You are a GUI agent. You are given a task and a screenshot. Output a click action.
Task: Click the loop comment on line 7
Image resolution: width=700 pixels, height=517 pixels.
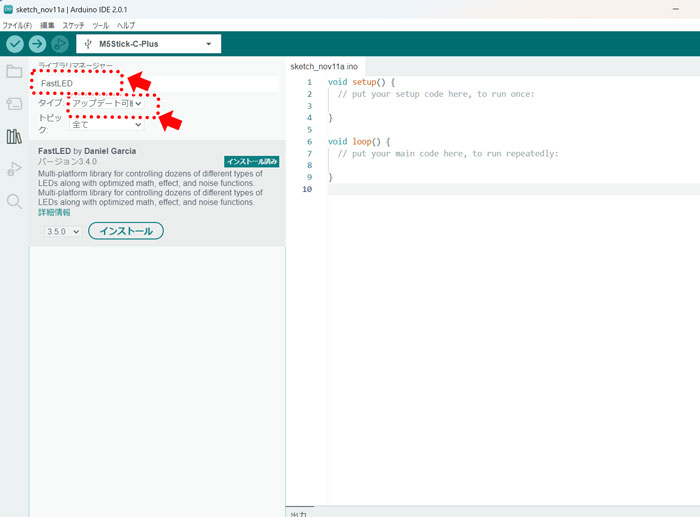point(448,154)
